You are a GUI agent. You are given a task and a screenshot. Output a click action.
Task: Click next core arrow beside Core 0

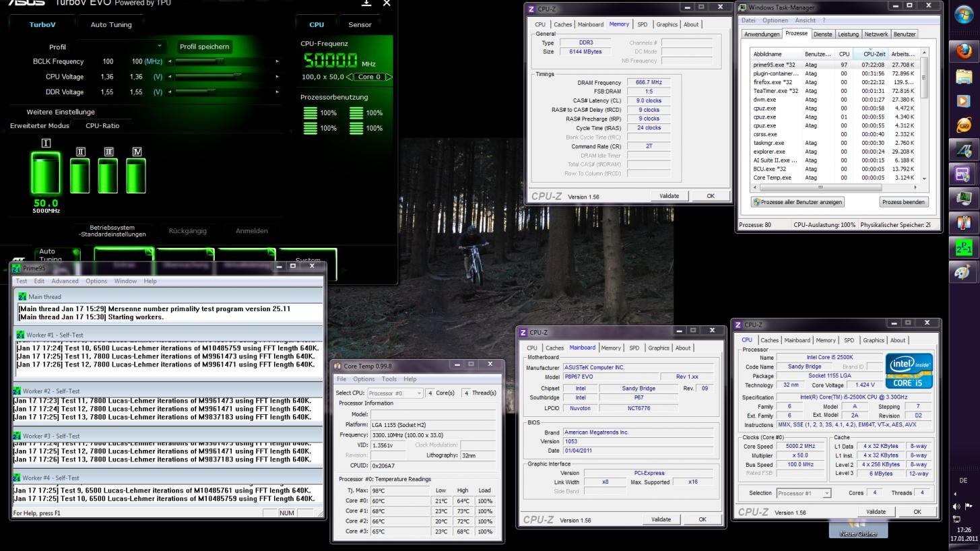pyautogui.click(x=389, y=77)
